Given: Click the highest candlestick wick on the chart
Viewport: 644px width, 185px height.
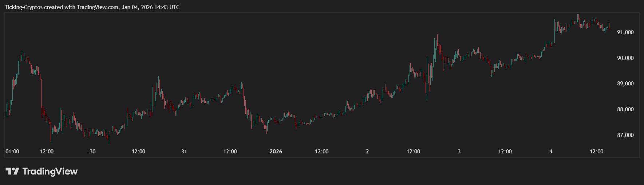Looking at the screenshot, I should point(578,15).
